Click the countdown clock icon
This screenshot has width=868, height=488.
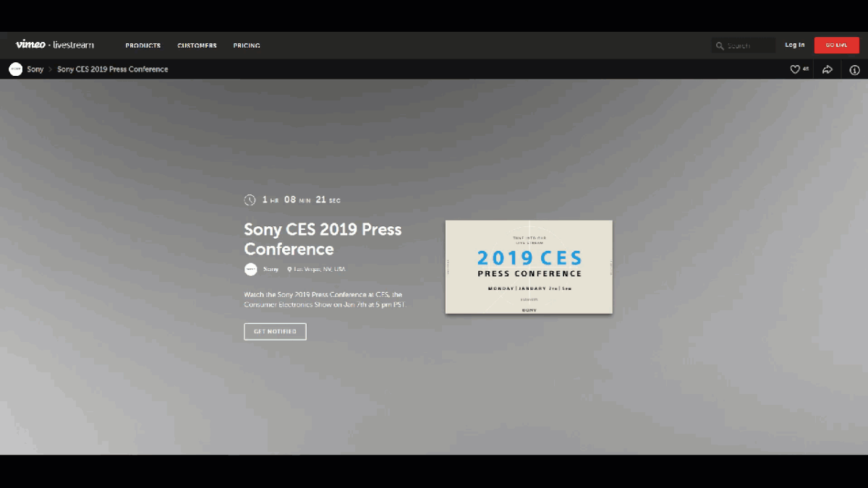pos(250,200)
